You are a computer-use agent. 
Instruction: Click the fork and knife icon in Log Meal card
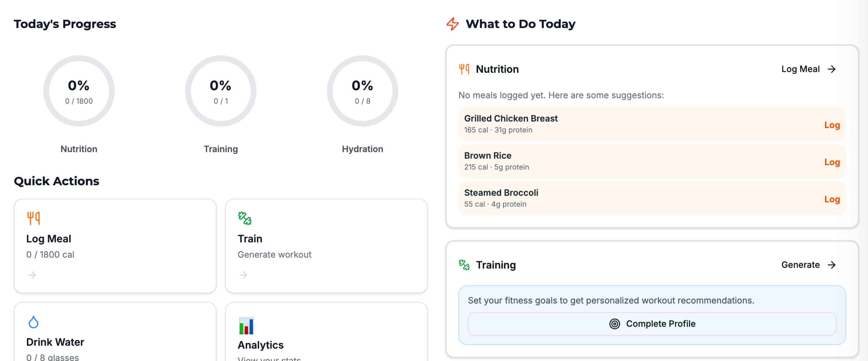pyautogui.click(x=34, y=218)
